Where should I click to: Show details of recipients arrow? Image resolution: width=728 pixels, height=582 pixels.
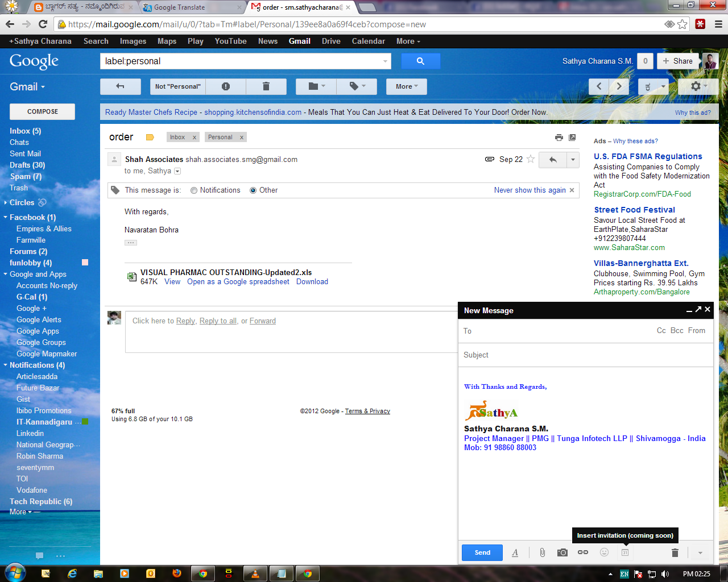click(x=177, y=171)
